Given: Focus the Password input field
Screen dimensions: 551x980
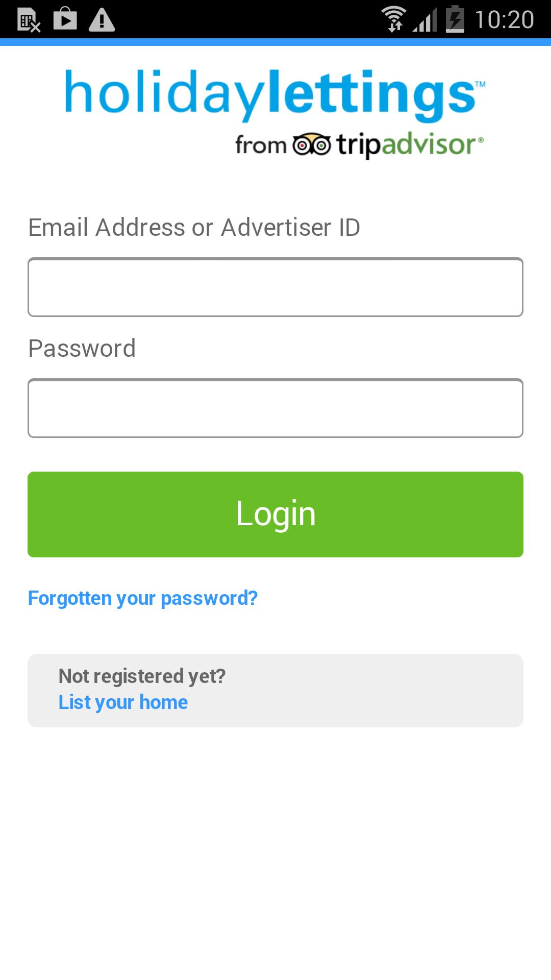Looking at the screenshot, I should coord(275,408).
